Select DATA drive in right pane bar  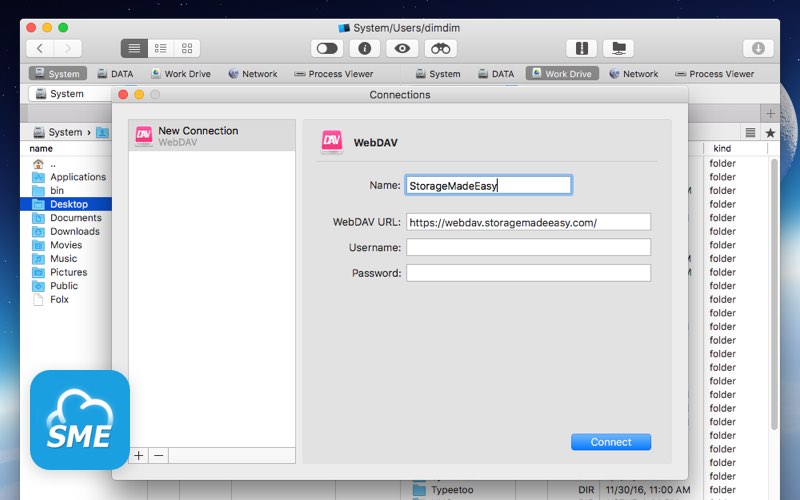496,73
